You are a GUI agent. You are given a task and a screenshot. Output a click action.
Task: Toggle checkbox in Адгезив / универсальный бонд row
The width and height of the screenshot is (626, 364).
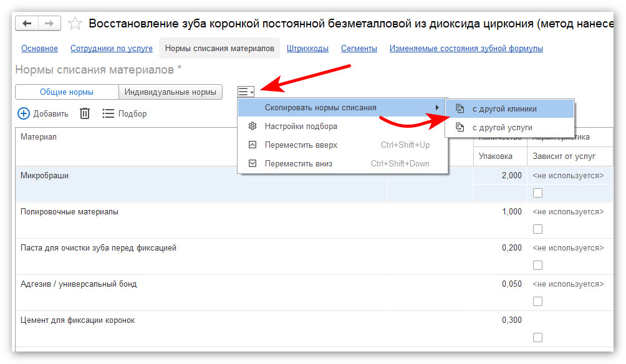537,301
